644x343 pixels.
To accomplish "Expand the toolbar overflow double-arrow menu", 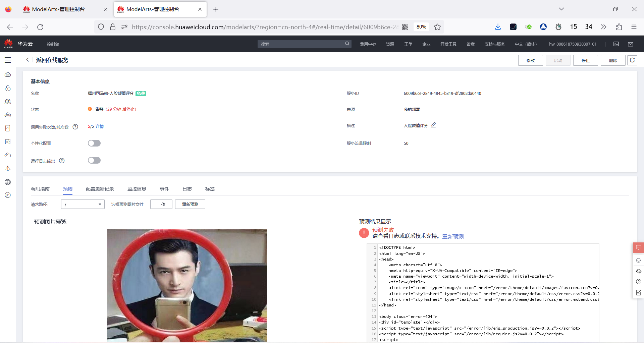I will point(604,27).
